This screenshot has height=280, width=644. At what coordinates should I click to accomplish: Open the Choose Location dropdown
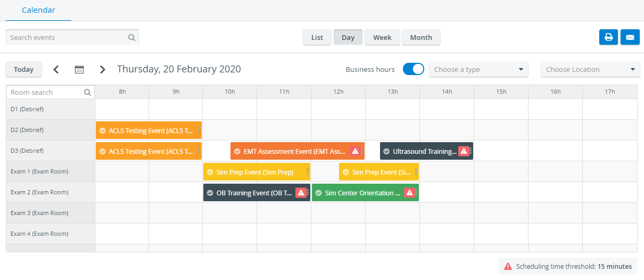tap(590, 69)
